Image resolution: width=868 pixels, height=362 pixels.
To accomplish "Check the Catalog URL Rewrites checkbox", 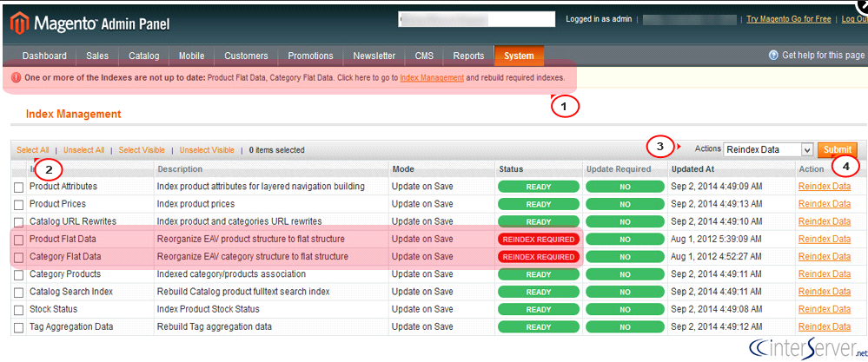I will point(19,222).
